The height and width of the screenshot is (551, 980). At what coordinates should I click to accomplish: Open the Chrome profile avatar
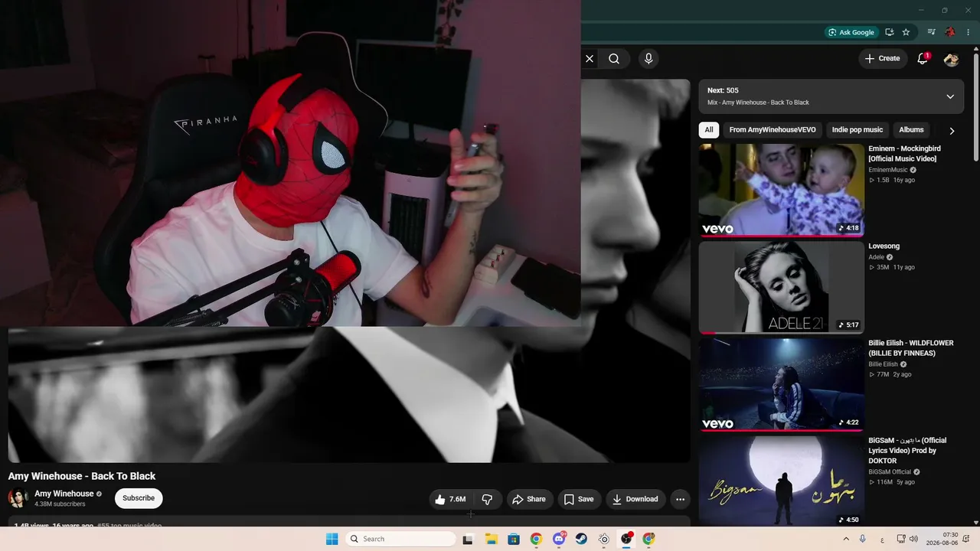pos(950,32)
